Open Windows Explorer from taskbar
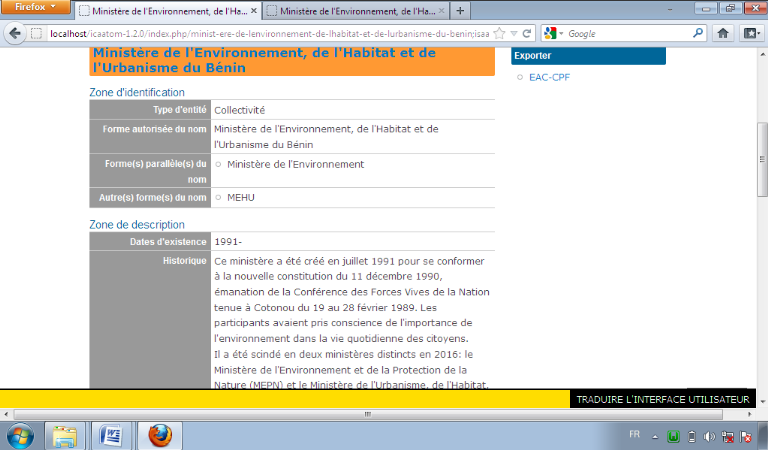The image size is (768, 450). click(x=65, y=435)
